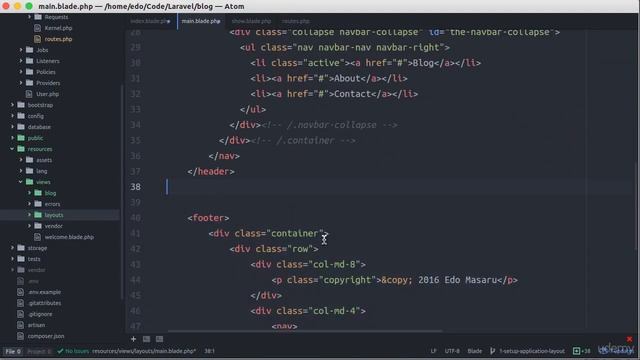Open composer.json file
Viewport: 640px width, 360px height.
pyautogui.click(x=46, y=336)
